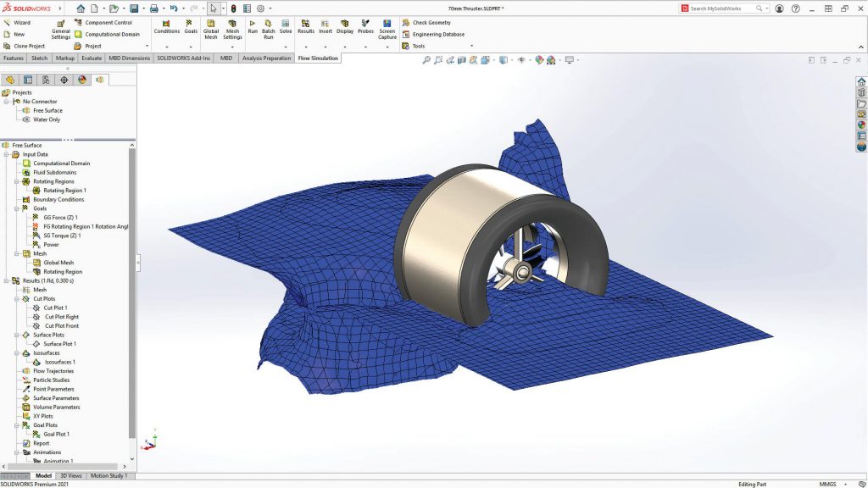Click the Run icon to start solving
868x488 pixels.
coord(252,25)
